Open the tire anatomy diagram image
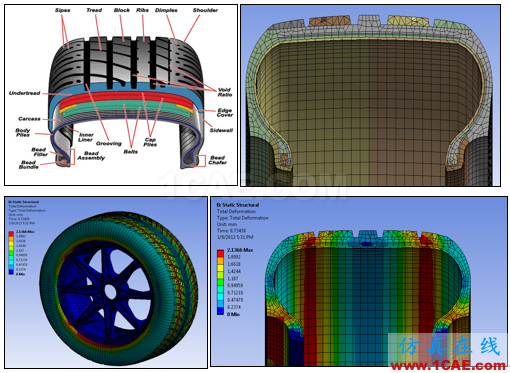Image resolution: width=510 pixels, height=373 pixels. [121, 95]
